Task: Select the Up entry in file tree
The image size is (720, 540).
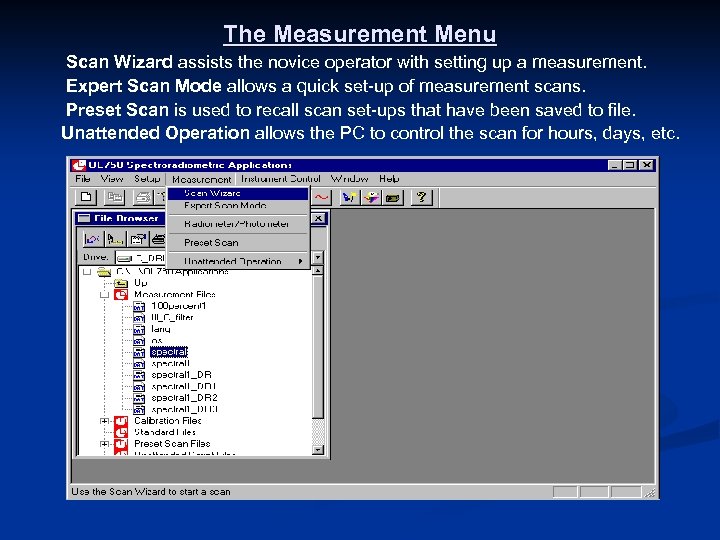Action: click(x=141, y=283)
